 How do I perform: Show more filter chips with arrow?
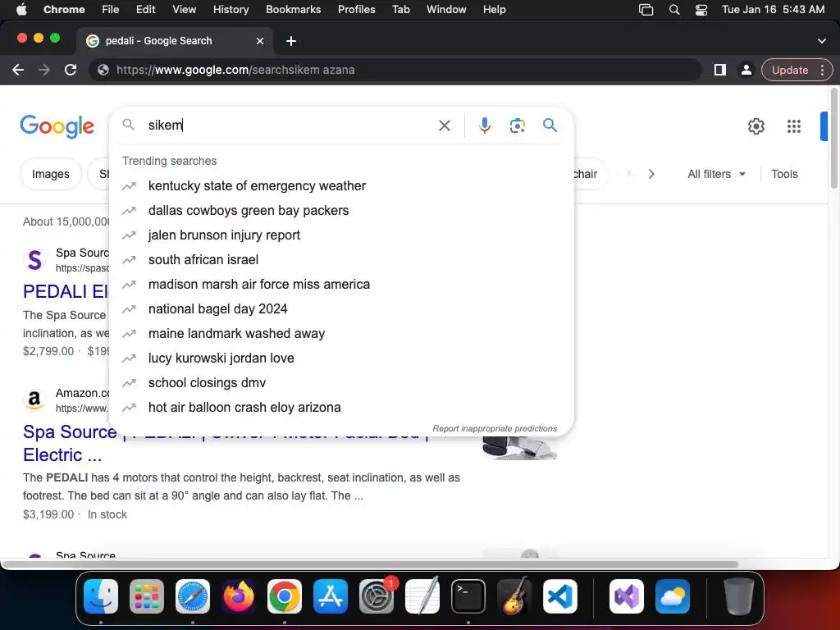651,174
